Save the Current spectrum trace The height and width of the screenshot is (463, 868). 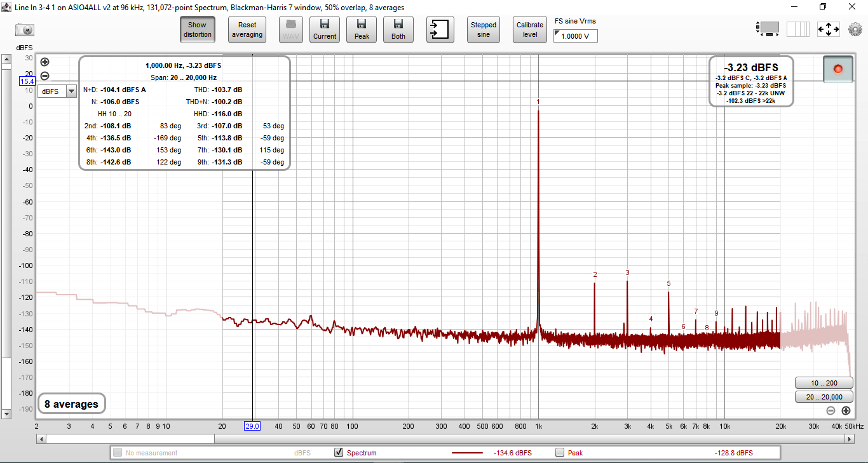pyautogui.click(x=325, y=29)
